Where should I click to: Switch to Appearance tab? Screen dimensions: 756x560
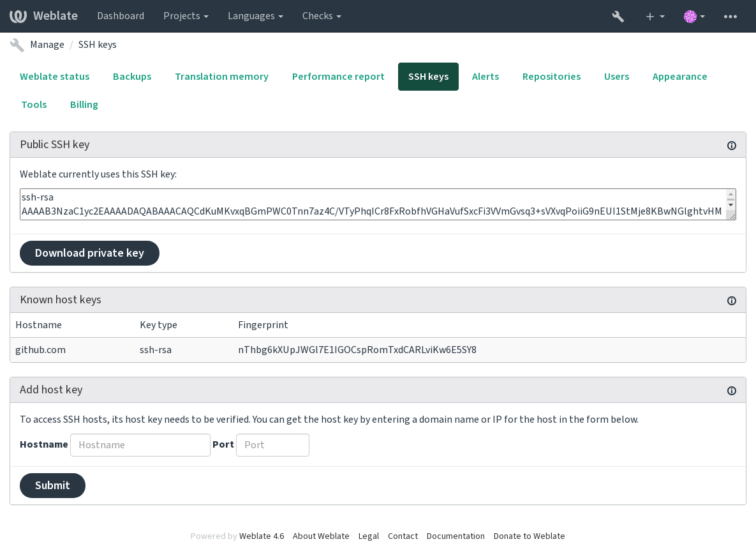tap(679, 76)
